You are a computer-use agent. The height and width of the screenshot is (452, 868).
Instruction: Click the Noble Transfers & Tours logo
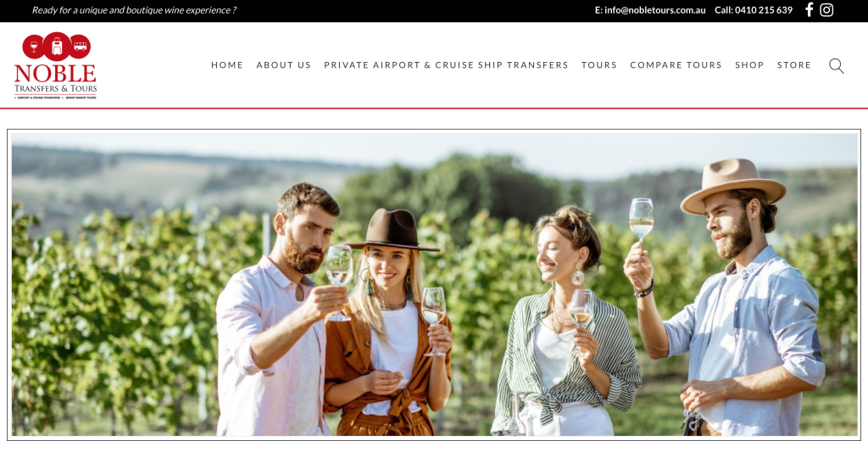[x=55, y=66]
